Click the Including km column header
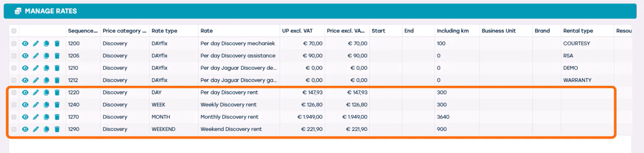Image resolution: width=644 pixels, height=153 pixels. pyautogui.click(x=452, y=31)
